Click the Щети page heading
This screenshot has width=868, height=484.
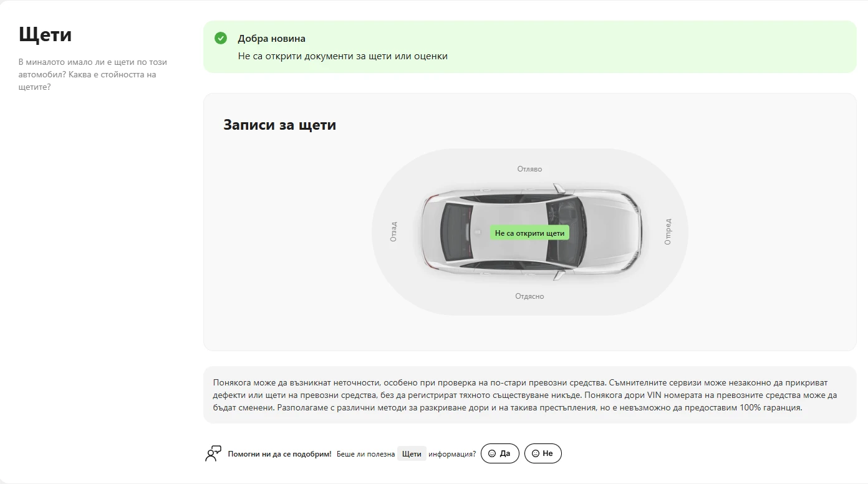[x=45, y=34]
